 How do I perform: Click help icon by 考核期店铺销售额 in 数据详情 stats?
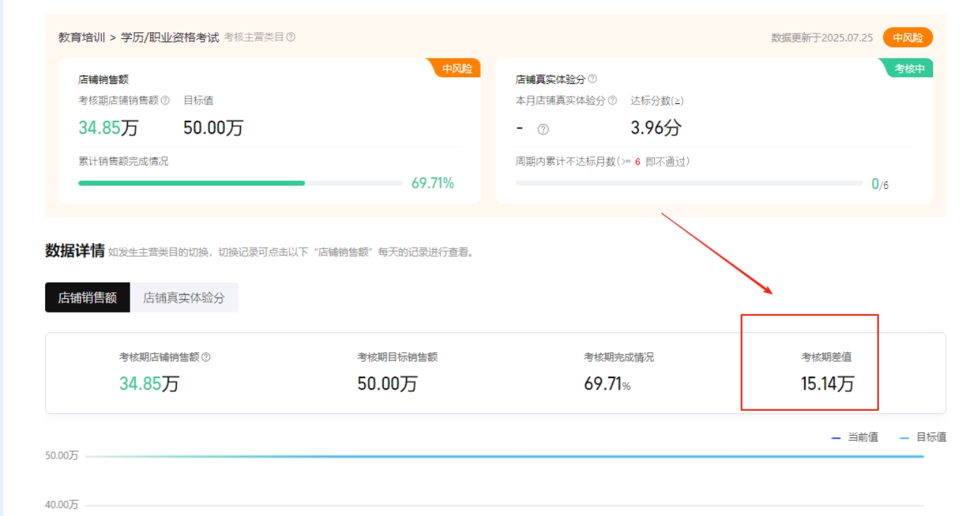[206, 357]
